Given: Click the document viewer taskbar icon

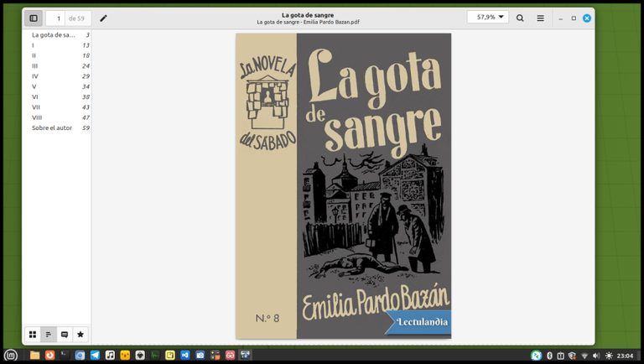Looking at the screenshot, I should [x=245, y=355].
